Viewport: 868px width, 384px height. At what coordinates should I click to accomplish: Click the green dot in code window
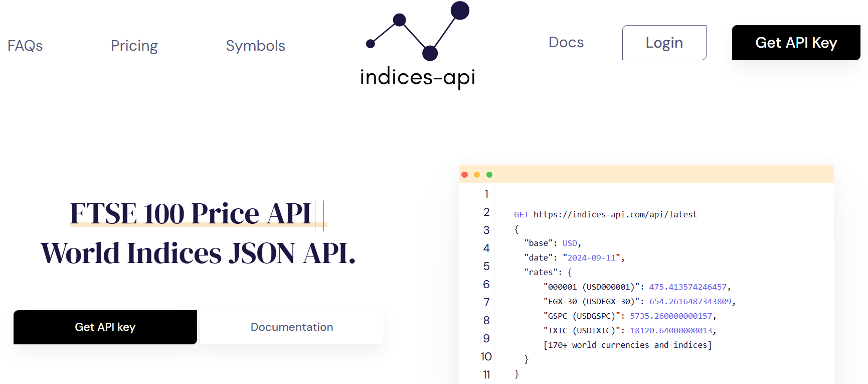(x=489, y=175)
